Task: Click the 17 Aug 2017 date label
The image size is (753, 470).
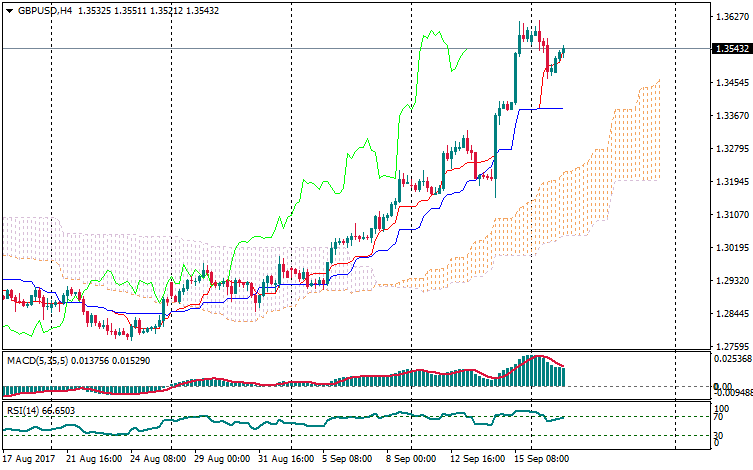Action: pos(28,459)
